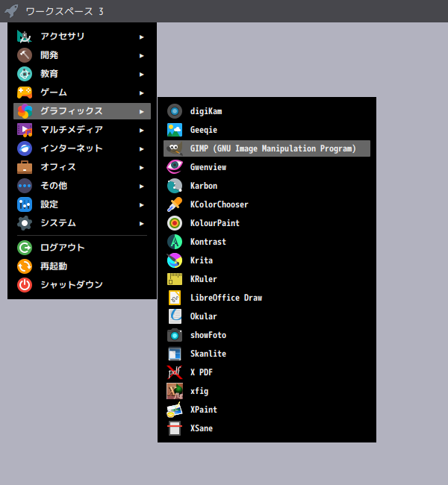Open the XSane menu entry
The width and height of the screenshot is (448, 485).
[267, 428]
